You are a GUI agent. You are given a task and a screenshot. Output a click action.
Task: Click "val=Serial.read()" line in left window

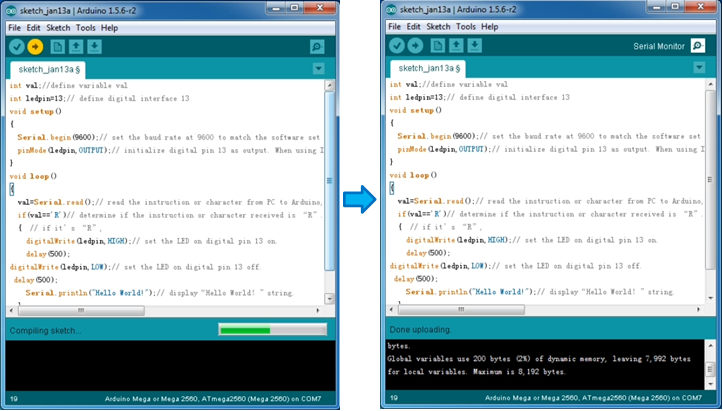(x=170, y=202)
